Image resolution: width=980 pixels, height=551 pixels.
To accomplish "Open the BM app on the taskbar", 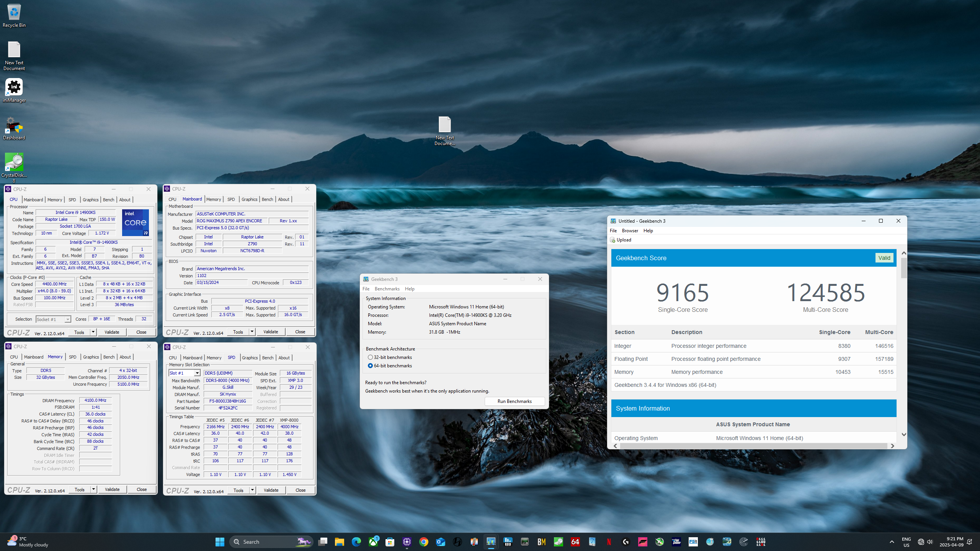I will pos(542,542).
